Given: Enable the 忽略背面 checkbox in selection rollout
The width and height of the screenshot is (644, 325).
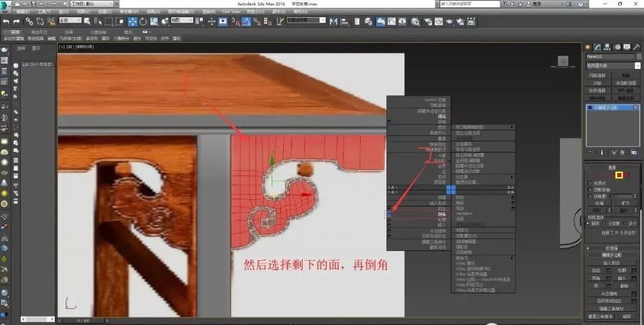Looking at the screenshot, I should pos(590,190).
